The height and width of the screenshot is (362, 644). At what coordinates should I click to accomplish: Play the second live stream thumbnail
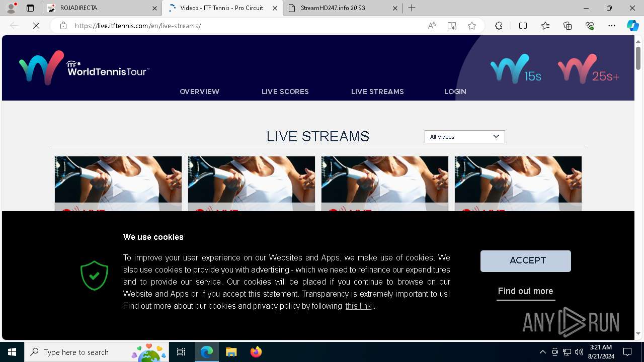pos(252,184)
